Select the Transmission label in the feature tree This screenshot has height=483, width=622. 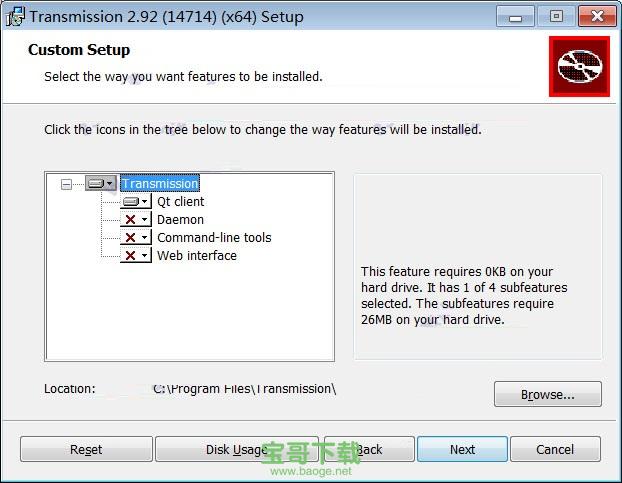pos(160,184)
